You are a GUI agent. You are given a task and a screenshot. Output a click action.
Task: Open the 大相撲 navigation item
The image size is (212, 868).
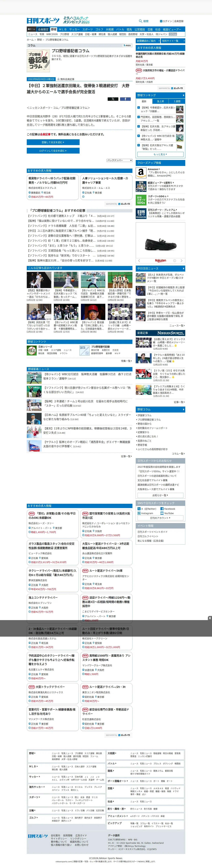click(110, 29)
